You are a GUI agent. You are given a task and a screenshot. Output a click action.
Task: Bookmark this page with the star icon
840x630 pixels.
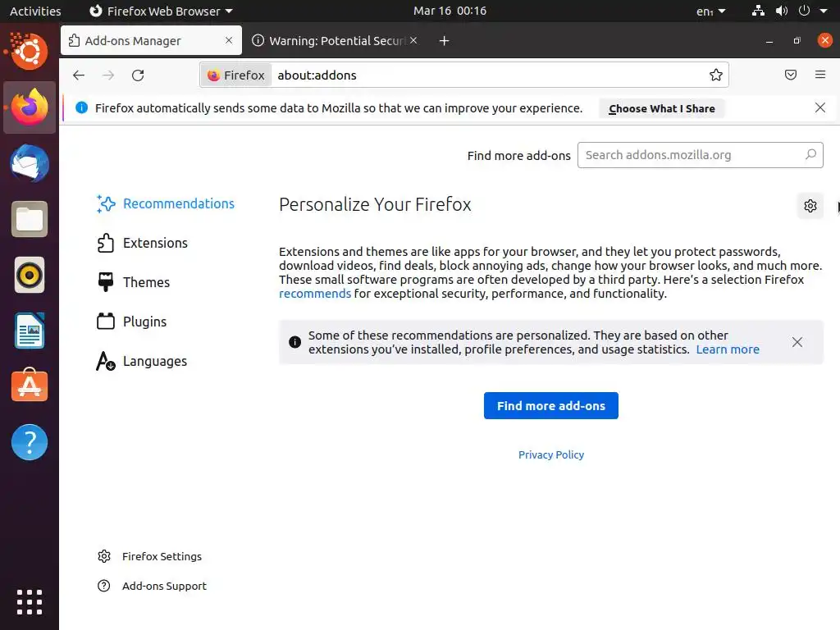pos(715,75)
